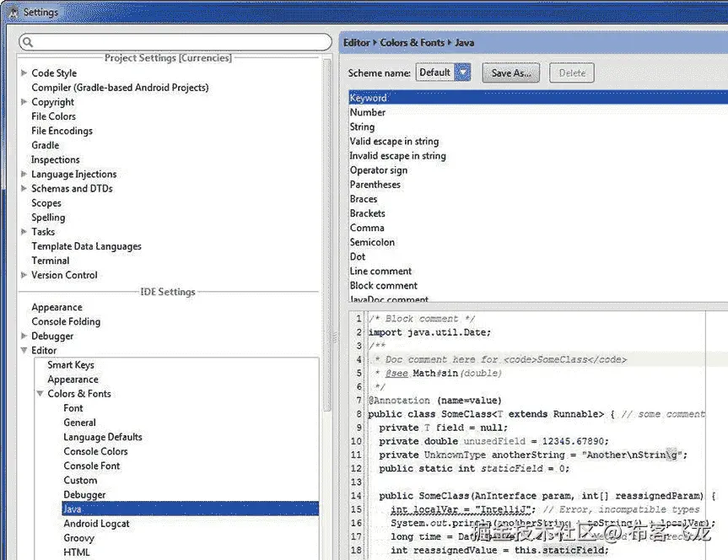Open Spelling settings

48,218
